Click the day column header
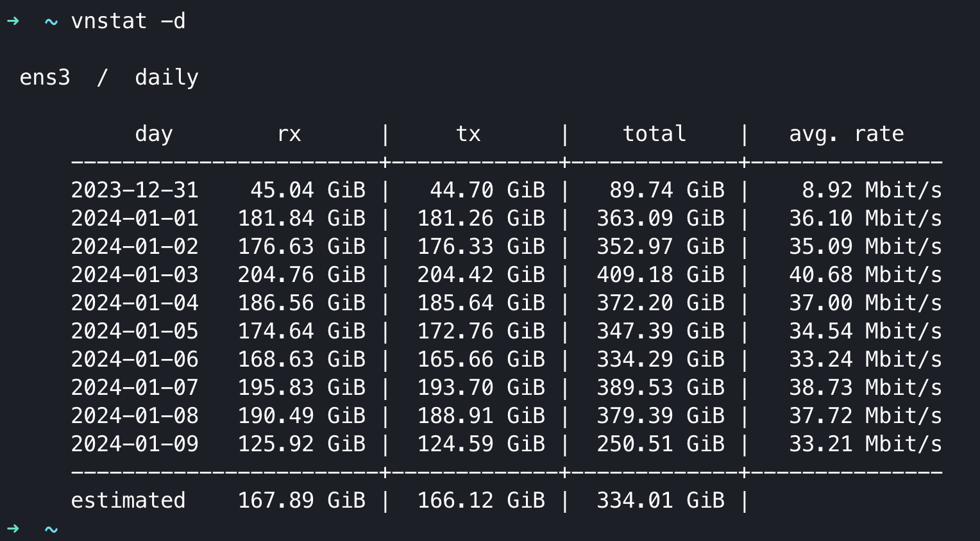 click(154, 134)
